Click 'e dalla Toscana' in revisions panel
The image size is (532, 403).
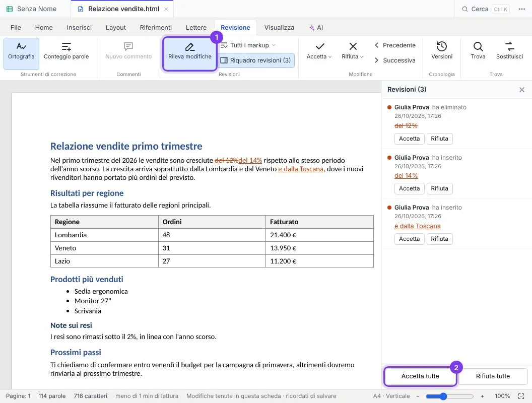coord(418,226)
